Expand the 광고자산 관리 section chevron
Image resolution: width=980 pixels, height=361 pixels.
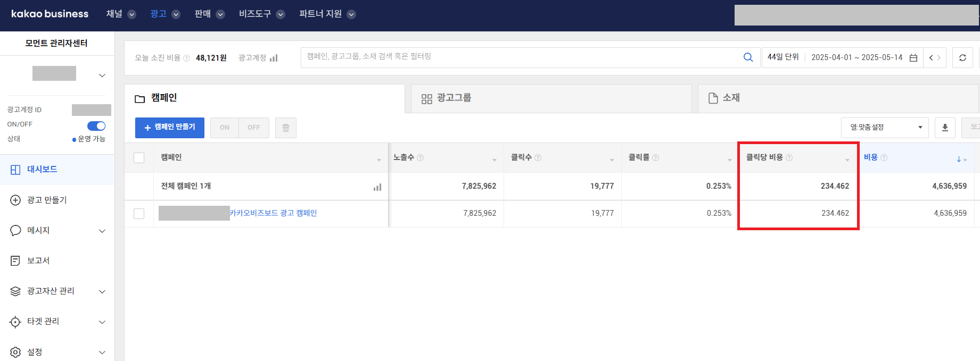tap(102, 291)
